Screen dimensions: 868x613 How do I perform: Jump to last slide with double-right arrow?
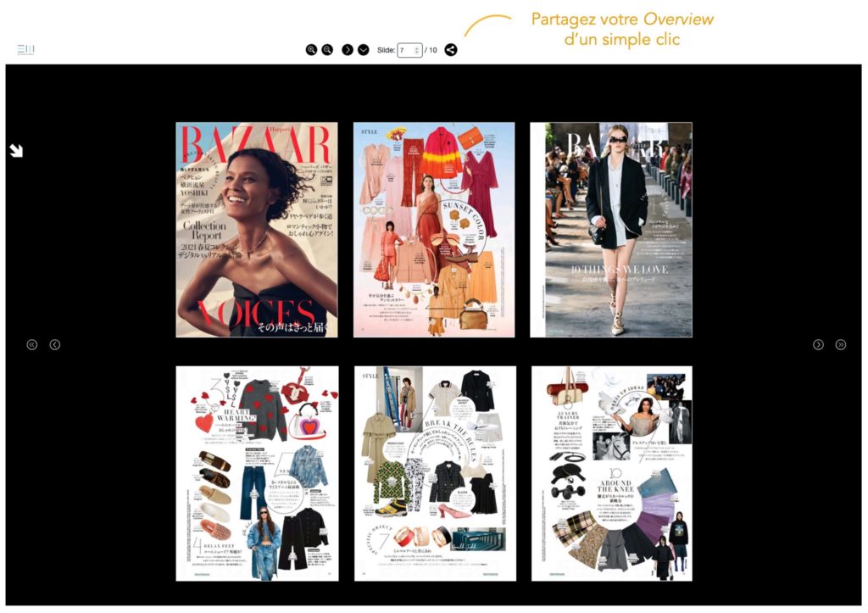pyautogui.click(x=841, y=345)
